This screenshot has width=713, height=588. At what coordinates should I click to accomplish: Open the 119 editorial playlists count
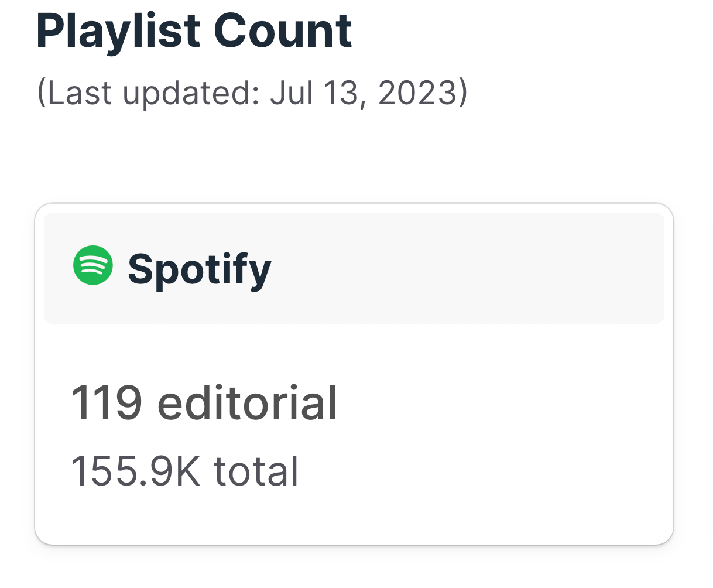(x=204, y=403)
